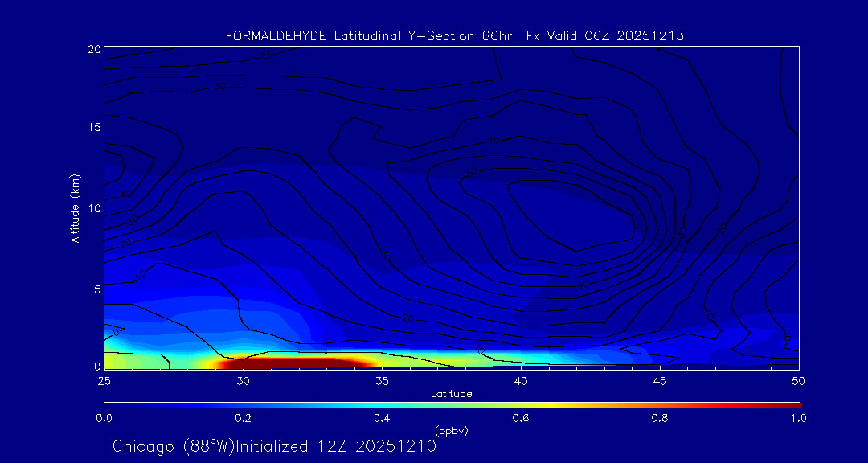Click the 45 latitude tick label
The height and width of the screenshot is (463, 868).
(660, 380)
